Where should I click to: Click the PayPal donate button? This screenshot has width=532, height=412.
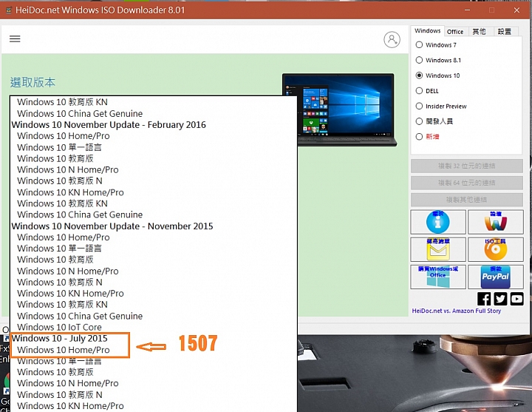[496, 277]
